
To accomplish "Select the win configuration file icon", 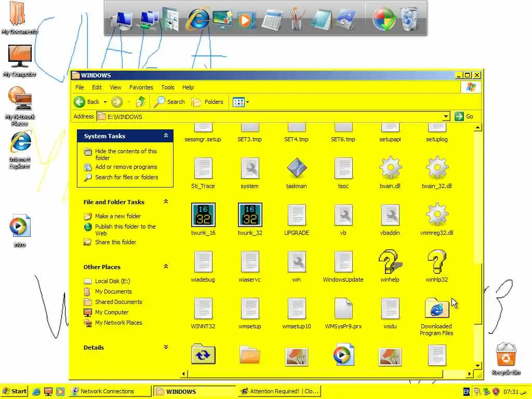I will tap(297, 262).
